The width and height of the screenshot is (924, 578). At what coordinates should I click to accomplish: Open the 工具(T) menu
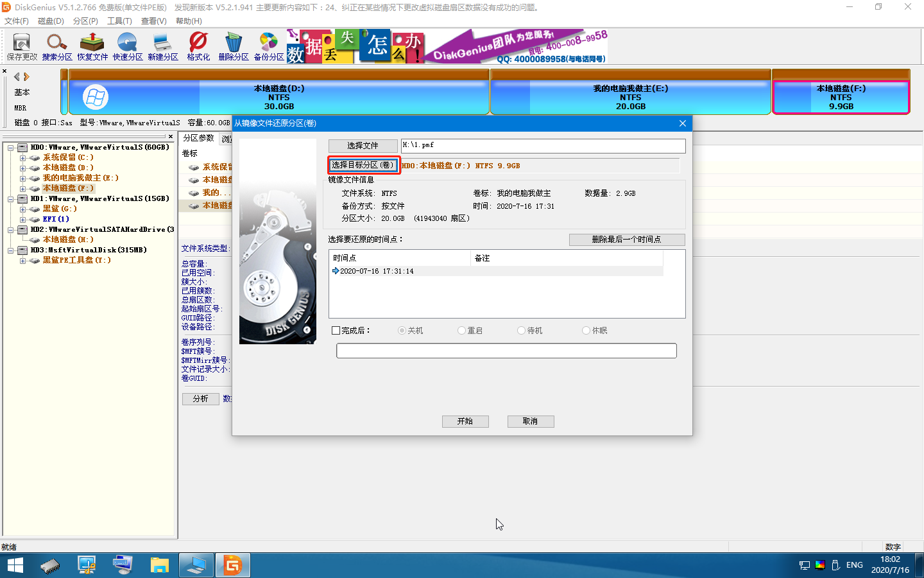[119, 21]
